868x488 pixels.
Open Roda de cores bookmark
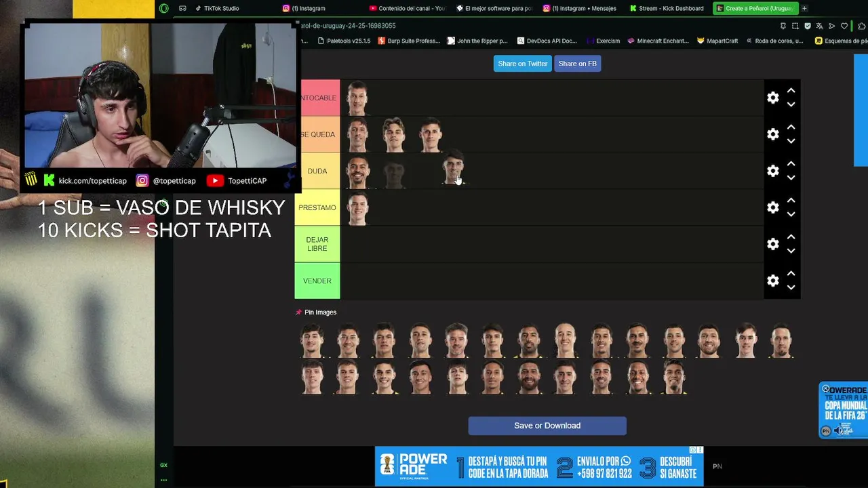774,41
